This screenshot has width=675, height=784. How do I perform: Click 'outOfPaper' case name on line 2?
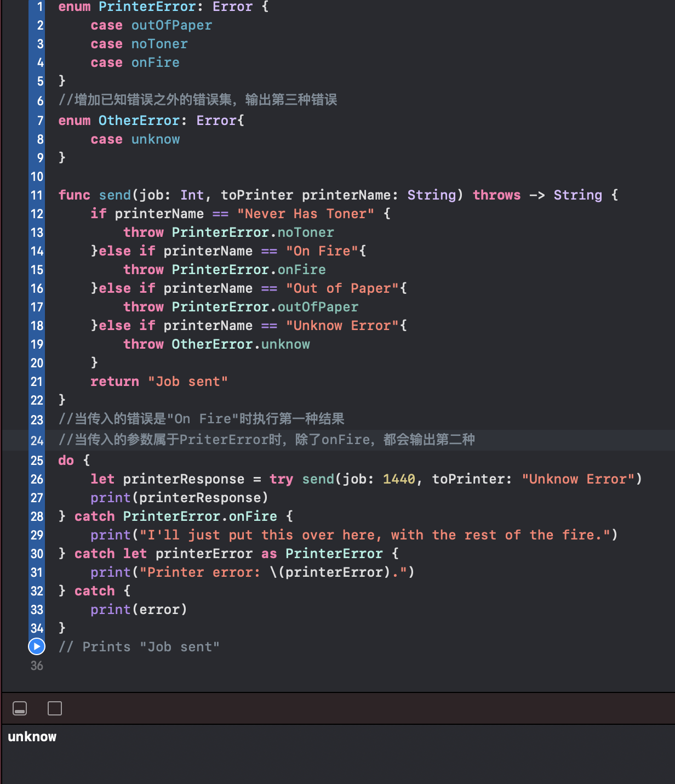(x=171, y=25)
